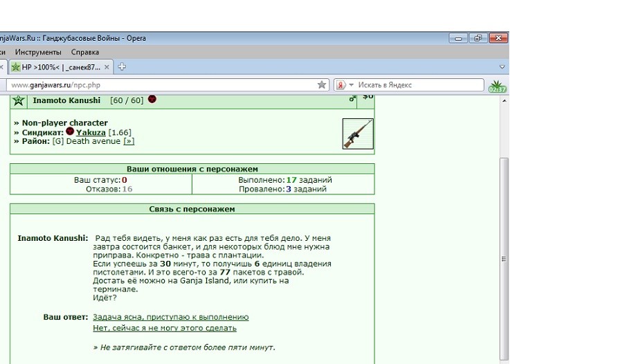Close the Opera window
Viewport: 623px width, 364px height.
coord(498,38)
